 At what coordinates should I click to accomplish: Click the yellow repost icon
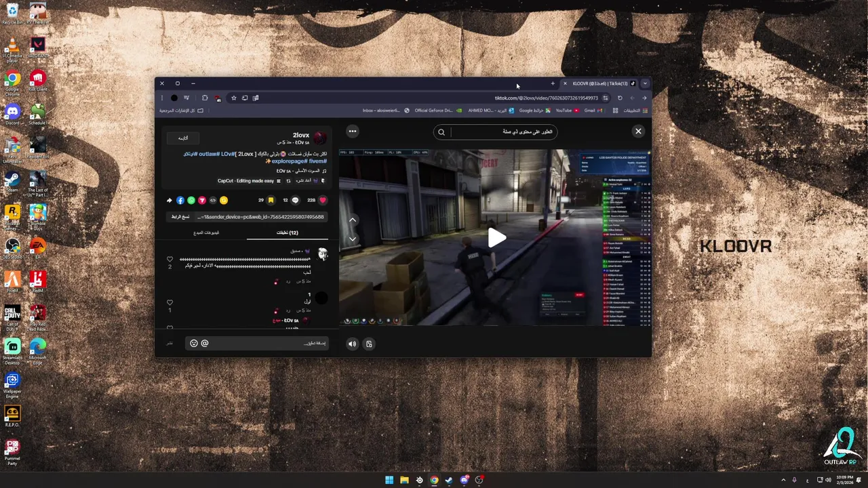224,200
